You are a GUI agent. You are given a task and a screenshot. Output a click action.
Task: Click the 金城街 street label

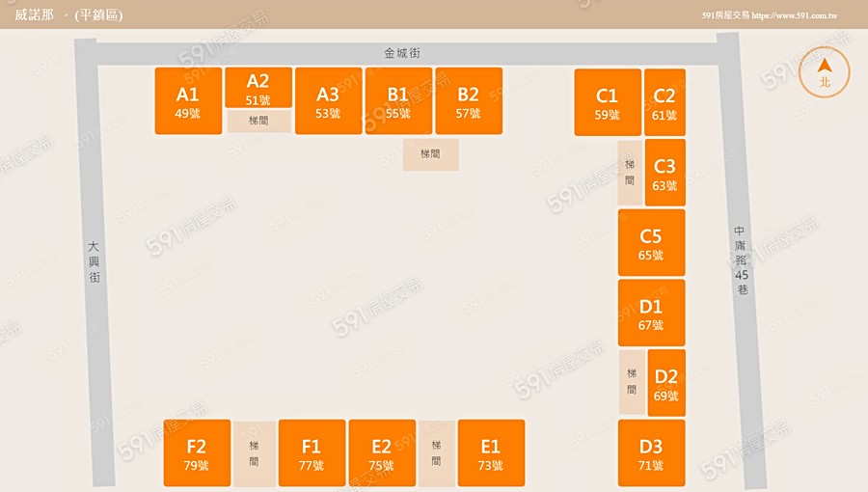point(401,54)
